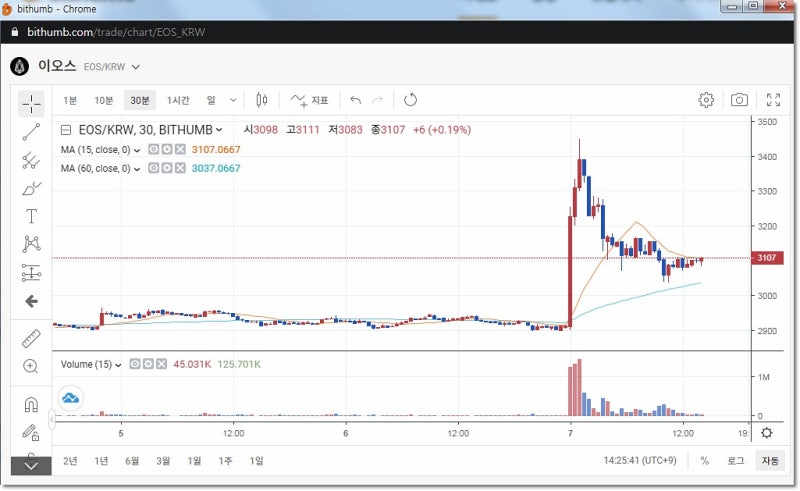The height and width of the screenshot is (491, 800).
Task: Click the back arrow in left toolbar
Action: (31, 301)
